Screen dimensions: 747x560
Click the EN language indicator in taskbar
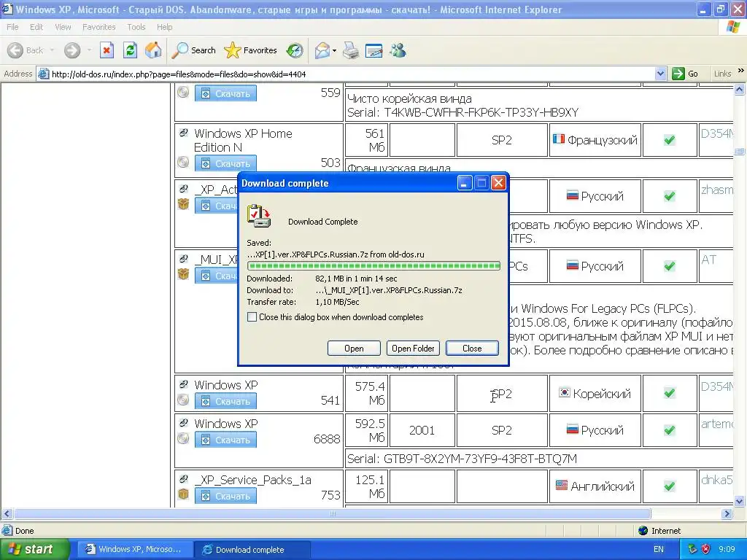click(659, 549)
